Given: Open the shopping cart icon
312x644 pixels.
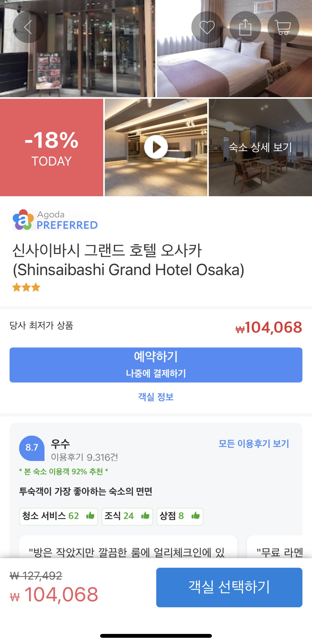Looking at the screenshot, I should click(283, 27).
